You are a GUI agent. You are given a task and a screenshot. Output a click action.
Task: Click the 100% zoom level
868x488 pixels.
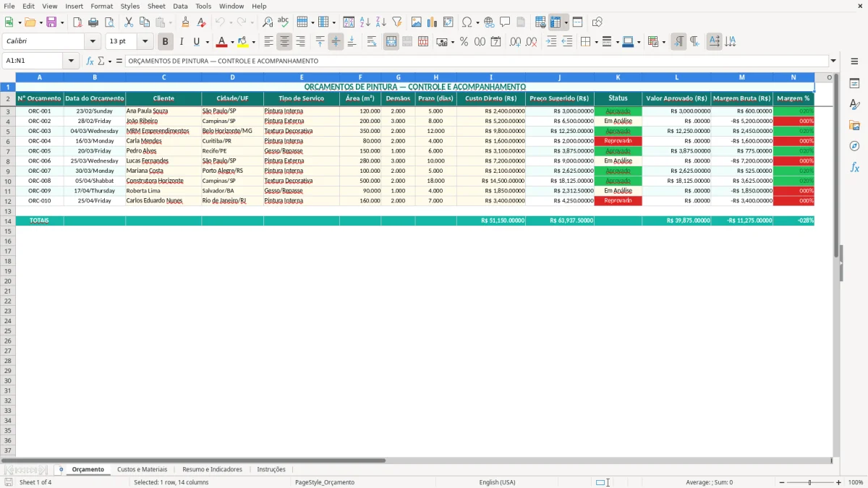coord(856,482)
